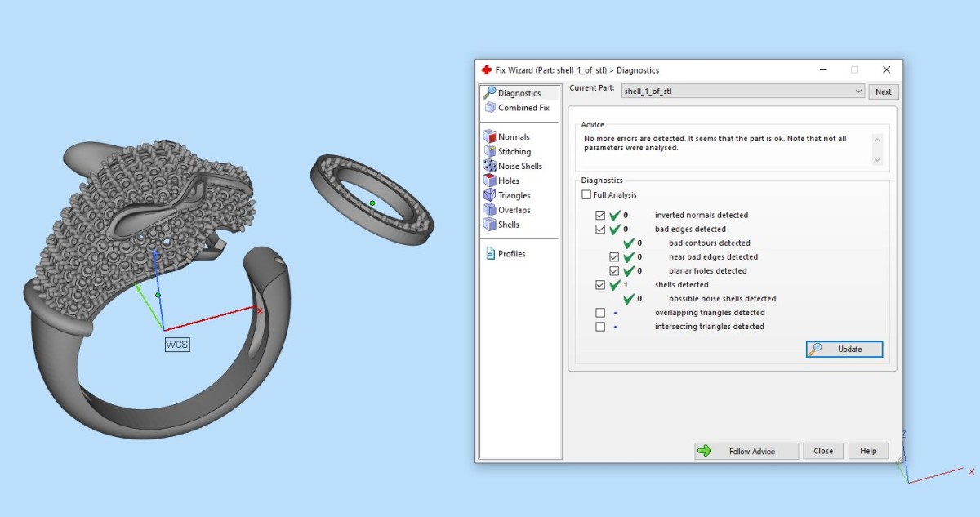This screenshot has height=517, width=980.
Task: Click the Triangles icon
Action: [490, 195]
